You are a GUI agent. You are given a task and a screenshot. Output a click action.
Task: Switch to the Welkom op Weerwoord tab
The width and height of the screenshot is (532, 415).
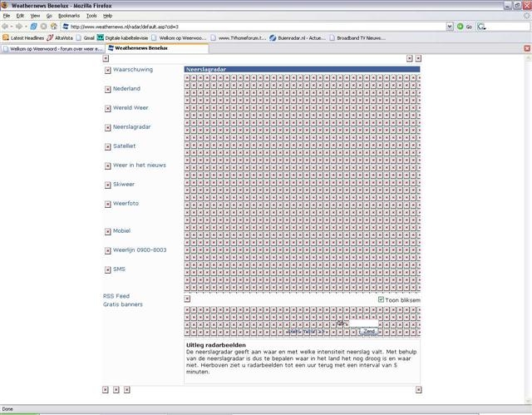[52, 49]
